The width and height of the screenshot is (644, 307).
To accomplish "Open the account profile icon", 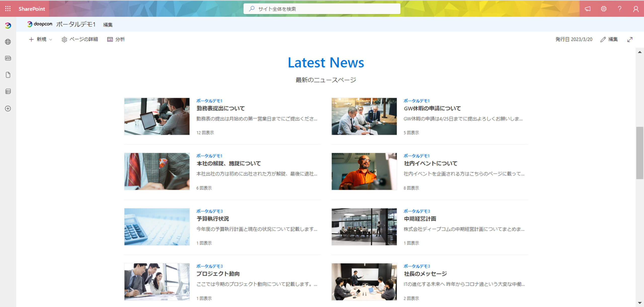I will point(636,9).
